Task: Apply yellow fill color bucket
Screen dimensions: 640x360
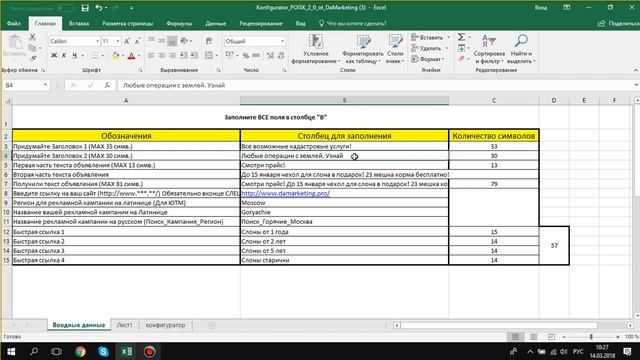Action: [115, 56]
